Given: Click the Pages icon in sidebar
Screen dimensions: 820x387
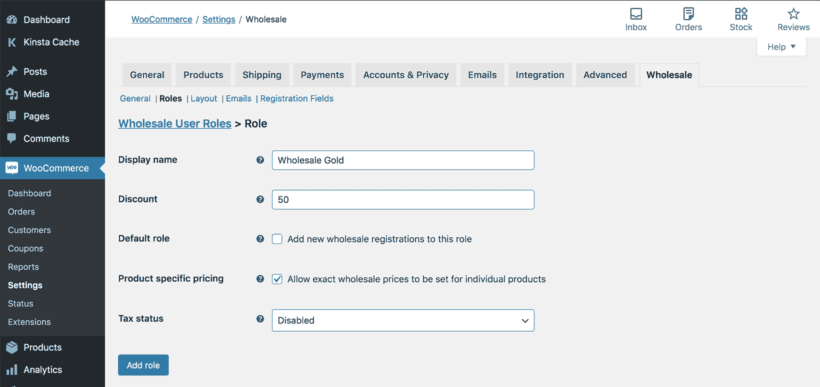Looking at the screenshot, I should 12,117.
